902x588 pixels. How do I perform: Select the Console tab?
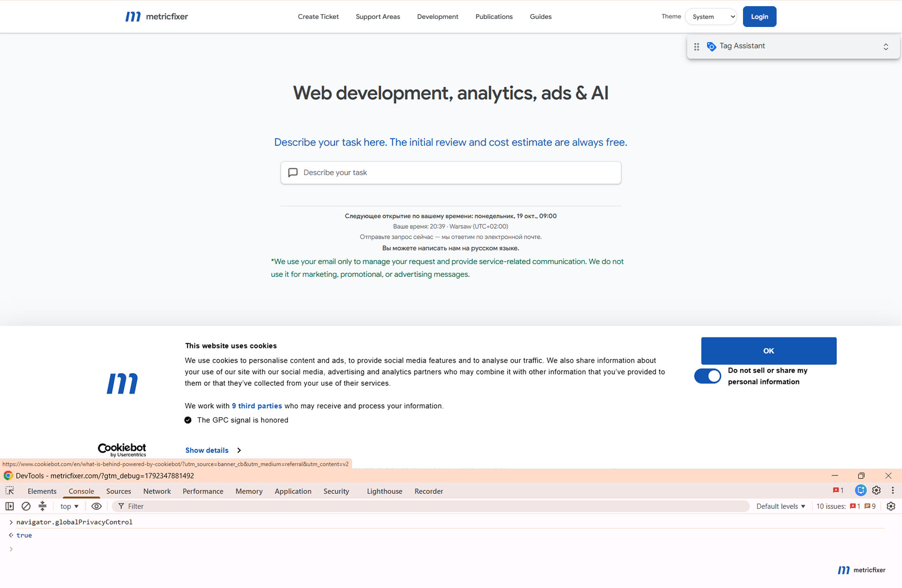81,491
